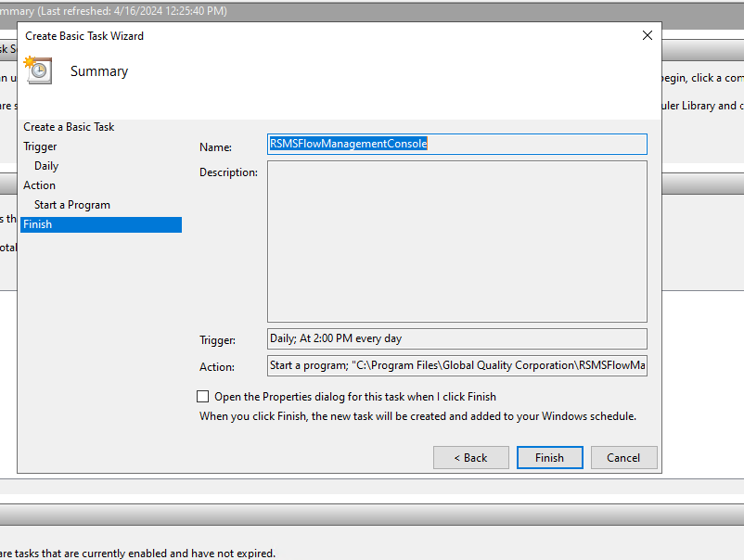
Task: Go back with the Back button
Action: tap(470, 458)
